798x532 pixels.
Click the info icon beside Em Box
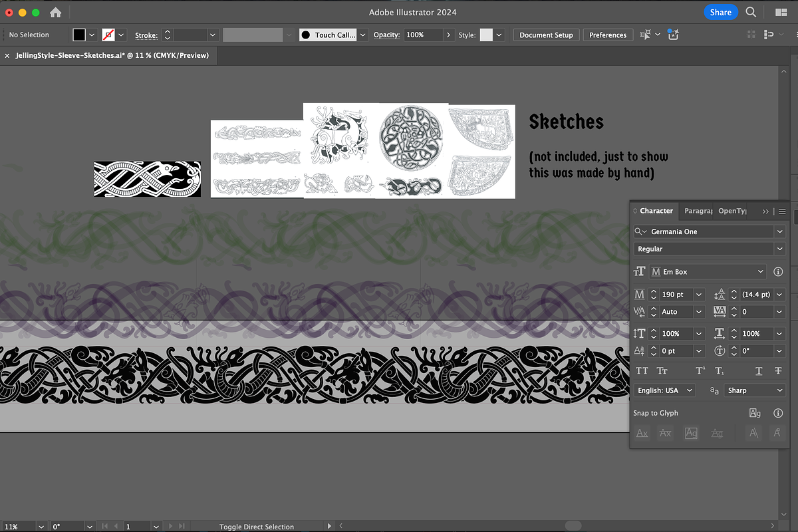[778, 272]
